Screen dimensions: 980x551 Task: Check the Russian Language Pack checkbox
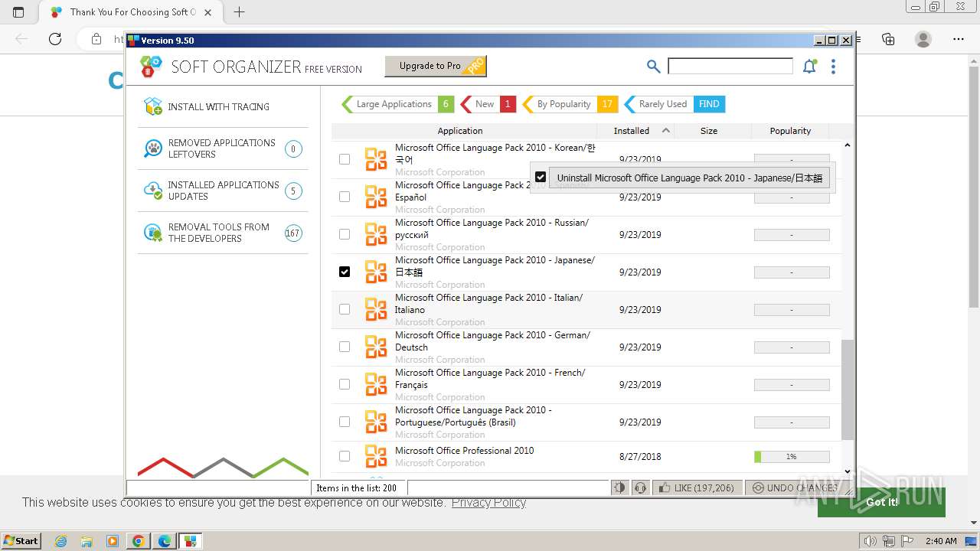[x=345, y=234]
